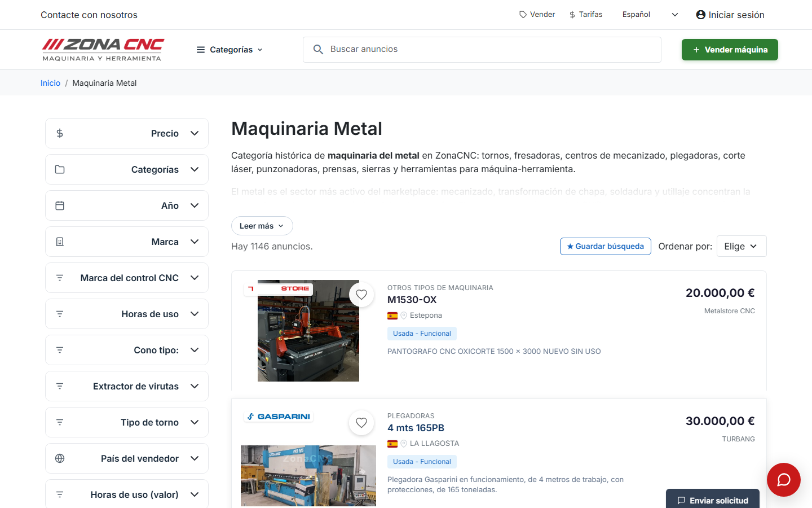Expand Extractor de virutas filter
The height and width of the screenshot is (508, 812).
pos(127,386)
